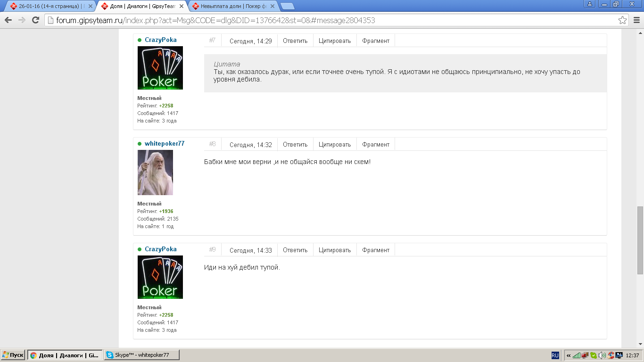Click the page document icon in the address bar
The image size is (644, 362).
pyautogui.click(x=50, y=20)
